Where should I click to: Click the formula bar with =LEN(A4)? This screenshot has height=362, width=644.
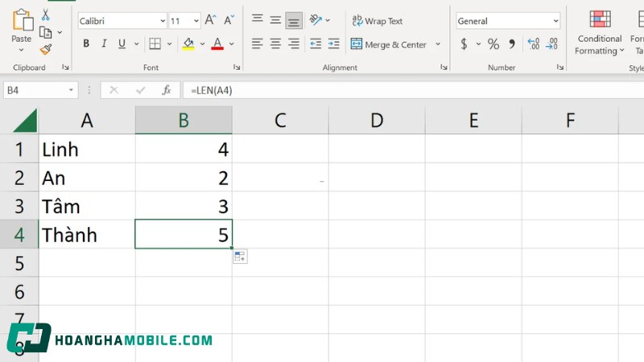click(x=413, y=90)
